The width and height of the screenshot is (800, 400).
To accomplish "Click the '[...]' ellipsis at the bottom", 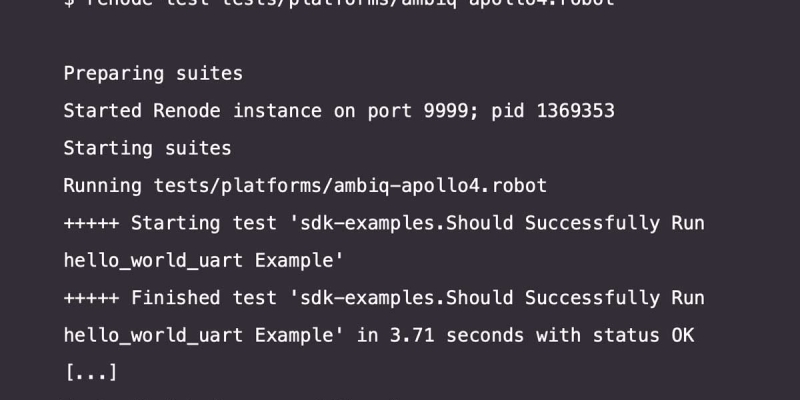I will pos(91,373).
